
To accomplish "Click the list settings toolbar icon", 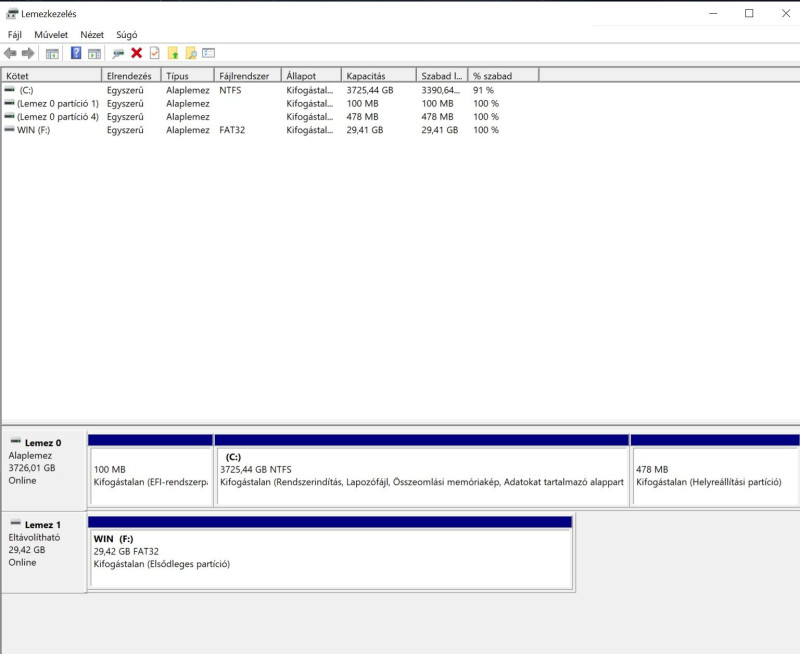I will click(208, 53).
